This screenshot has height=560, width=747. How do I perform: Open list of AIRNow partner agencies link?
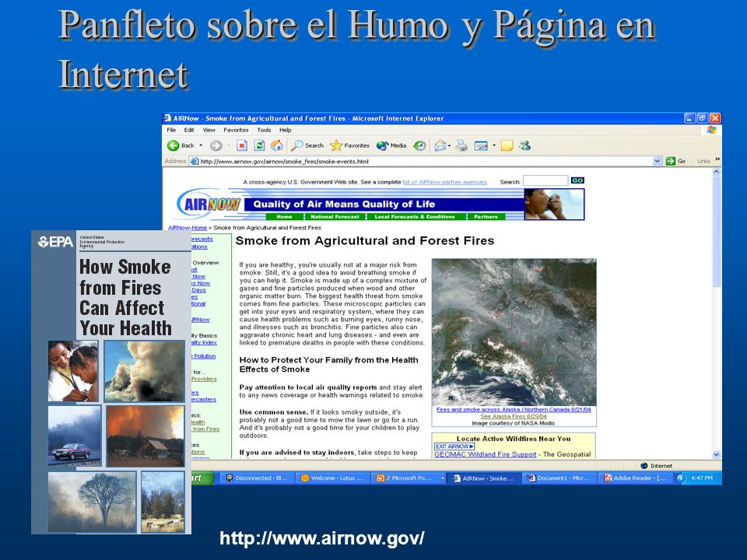coord(445,182)
